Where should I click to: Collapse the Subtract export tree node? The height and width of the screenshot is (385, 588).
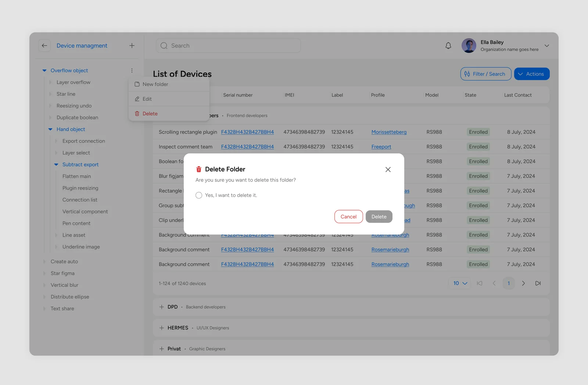click(56, 165)
